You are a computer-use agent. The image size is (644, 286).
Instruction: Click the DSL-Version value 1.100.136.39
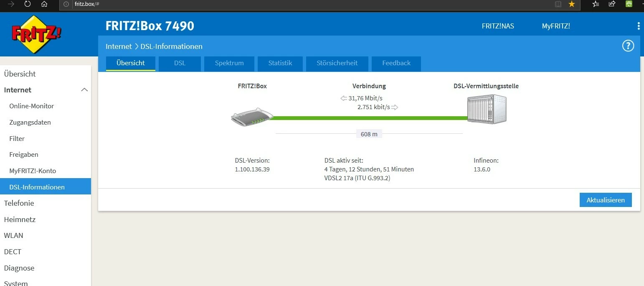click(252, 169)
